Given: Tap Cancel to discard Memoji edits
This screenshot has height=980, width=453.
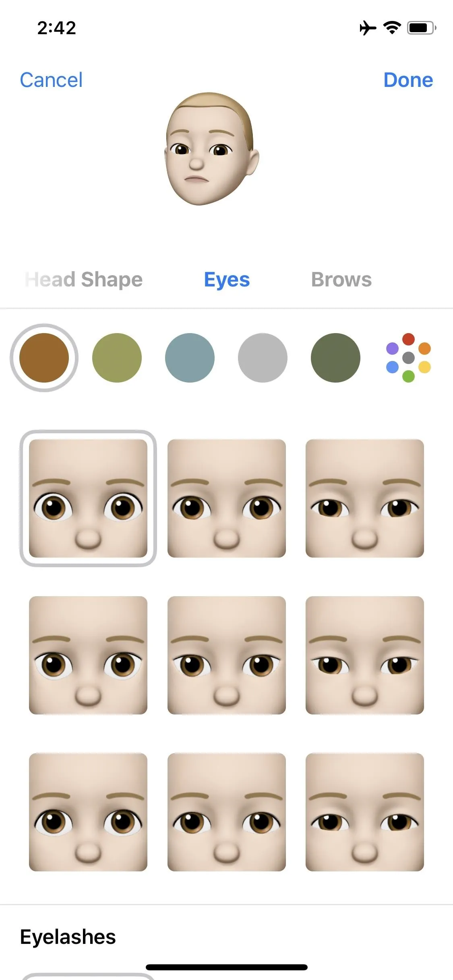Looking at the screenshot, I should click(x=51, y=80).
